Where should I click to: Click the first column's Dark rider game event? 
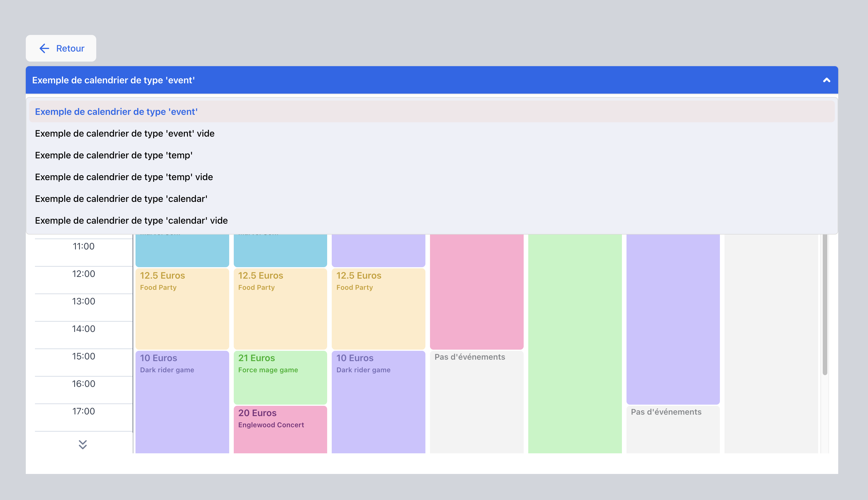coord(182,402)
